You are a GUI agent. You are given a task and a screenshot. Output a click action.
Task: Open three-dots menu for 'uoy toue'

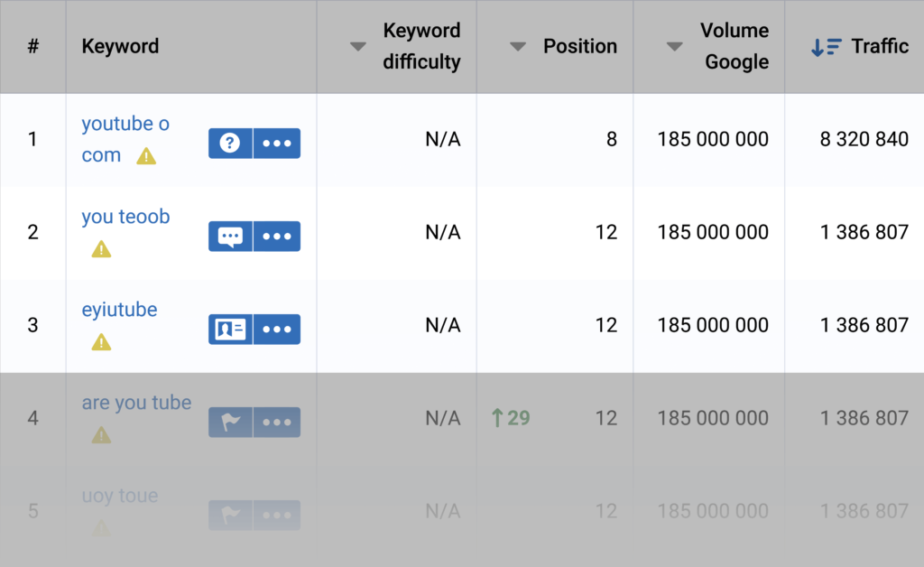point(277,516)
